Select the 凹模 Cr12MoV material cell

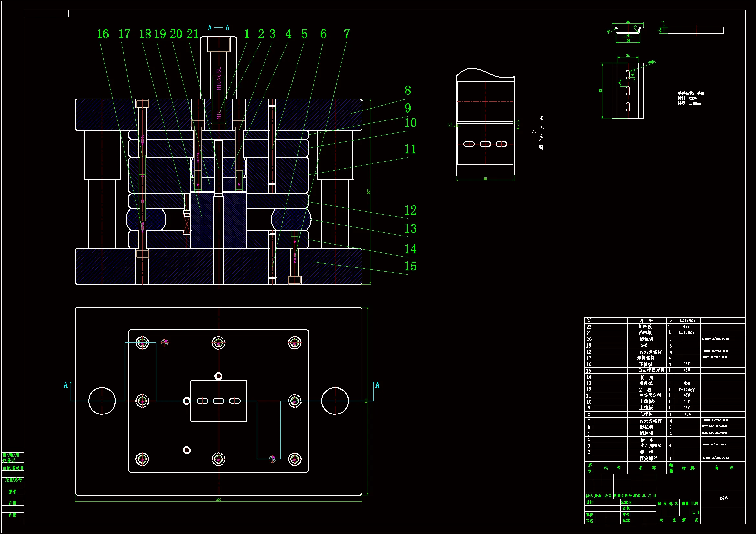point(686,390)
